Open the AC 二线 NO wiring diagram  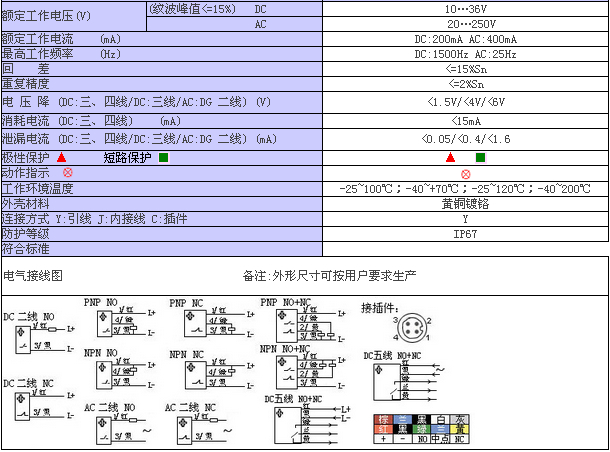coord(118,424)
